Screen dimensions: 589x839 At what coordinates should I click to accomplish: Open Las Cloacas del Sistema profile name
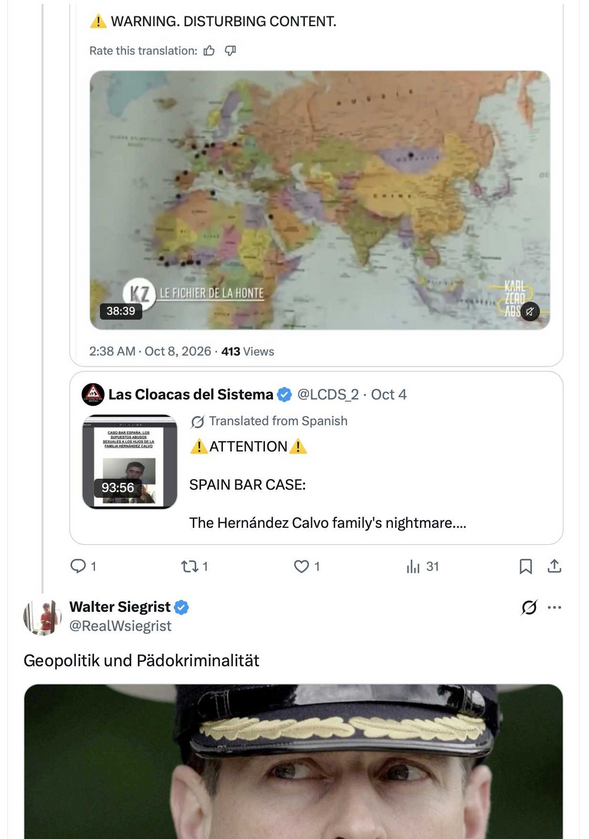(x=190, y=394)
